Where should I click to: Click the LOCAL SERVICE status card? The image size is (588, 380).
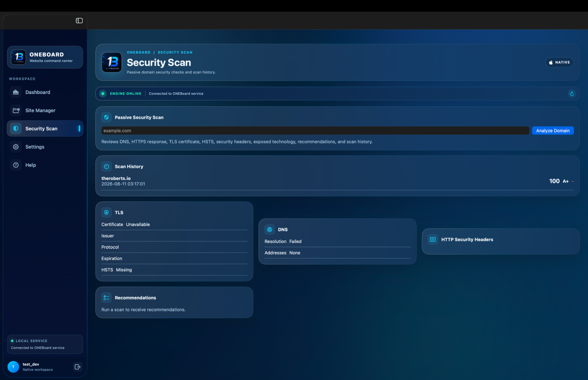point(45,344)
